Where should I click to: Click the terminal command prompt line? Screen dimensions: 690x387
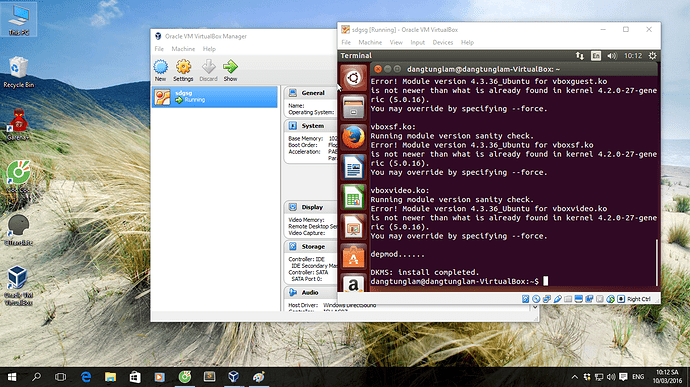459,281
